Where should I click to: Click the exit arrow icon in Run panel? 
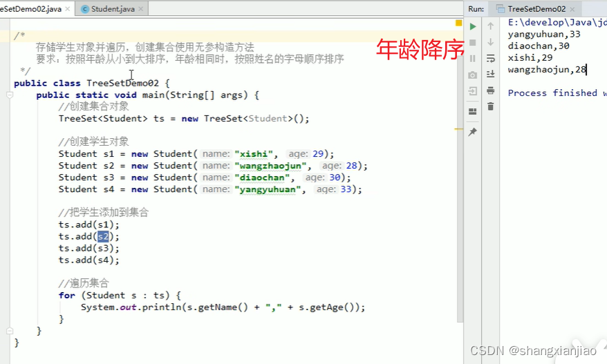[x=473, y=91]
